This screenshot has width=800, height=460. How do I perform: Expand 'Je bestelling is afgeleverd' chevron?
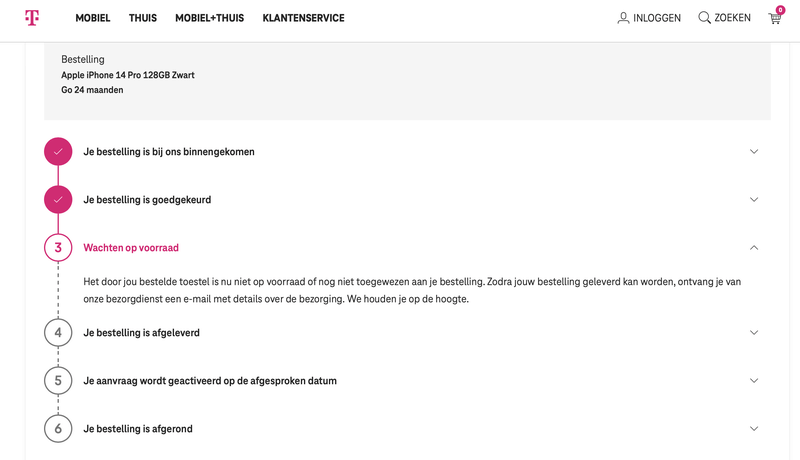754,332
